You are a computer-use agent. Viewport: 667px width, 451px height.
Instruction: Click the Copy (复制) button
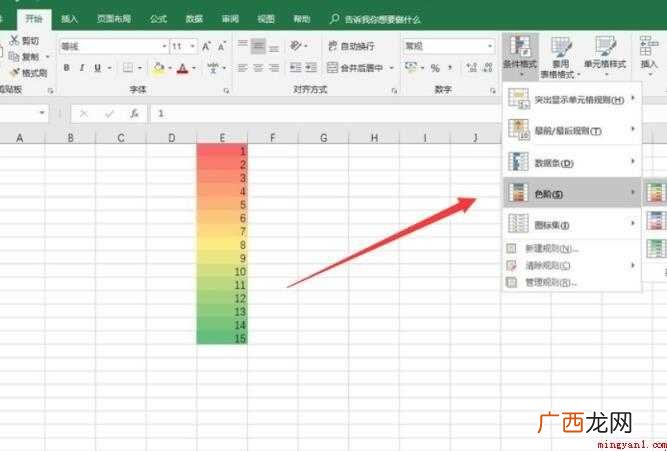click(x=26, y=57)
